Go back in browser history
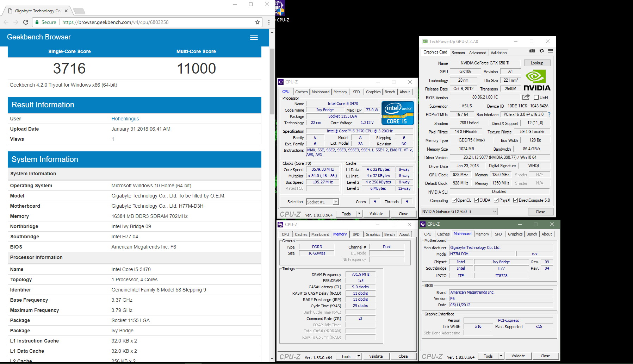633x364 pixels. point(6,22)
